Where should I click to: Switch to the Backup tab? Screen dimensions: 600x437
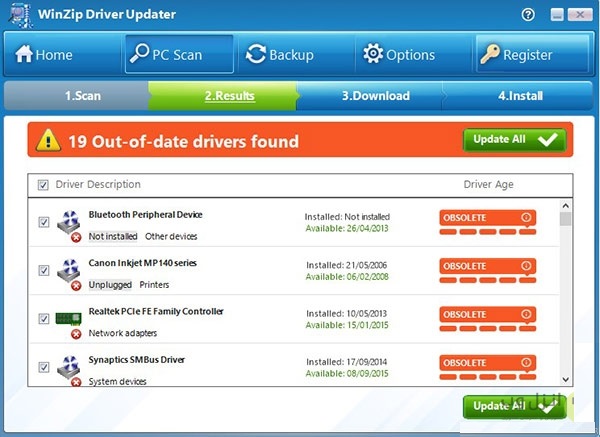[280, 55]
